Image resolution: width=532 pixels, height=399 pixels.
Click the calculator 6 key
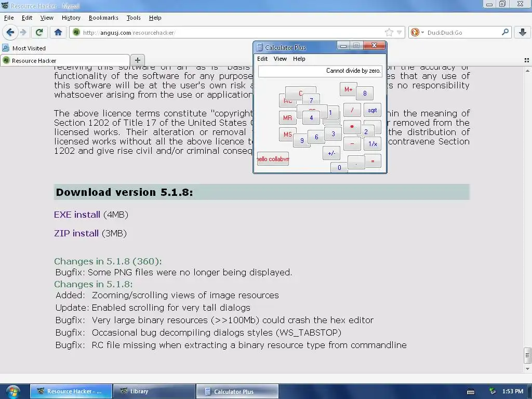pyautogui.click(x=316, y=137)
